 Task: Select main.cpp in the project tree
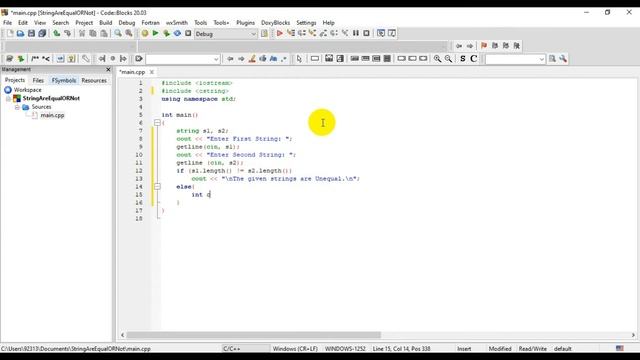pos(52,115)
